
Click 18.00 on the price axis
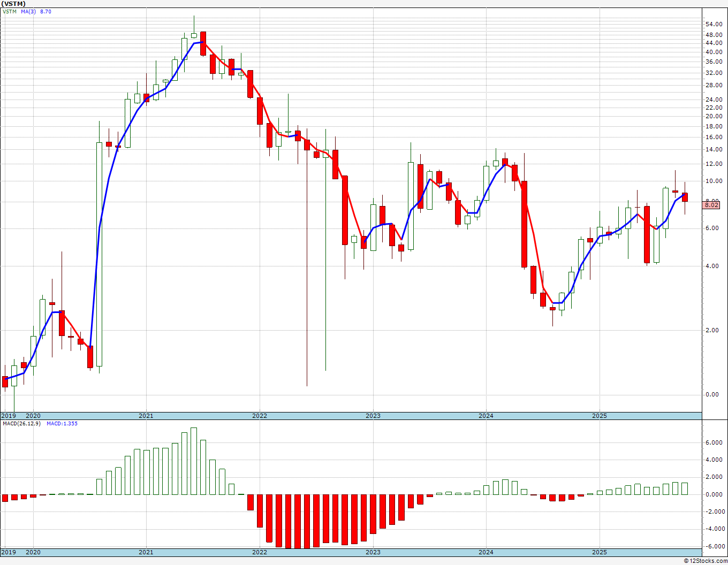pyautogui.click(x=713, y=126)
